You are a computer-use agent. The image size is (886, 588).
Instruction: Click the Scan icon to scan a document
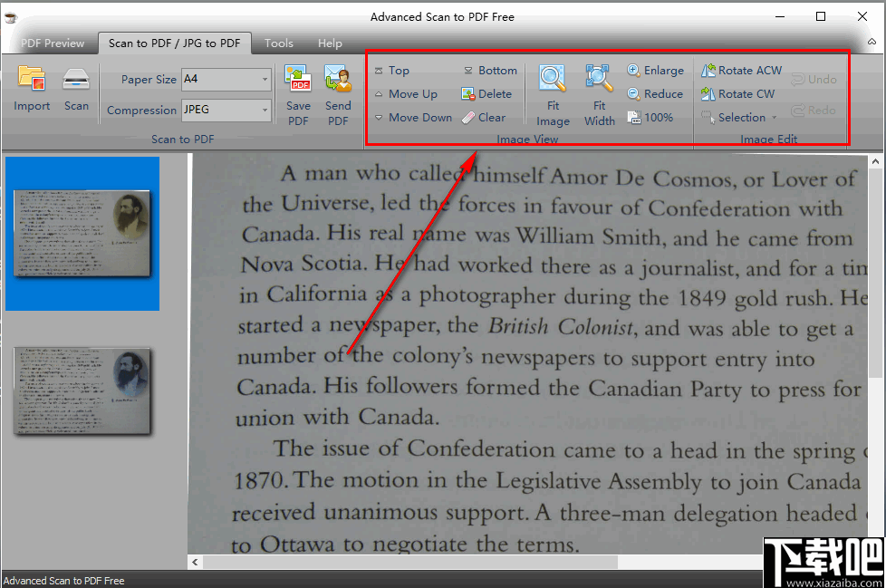(x=76, y=91)
